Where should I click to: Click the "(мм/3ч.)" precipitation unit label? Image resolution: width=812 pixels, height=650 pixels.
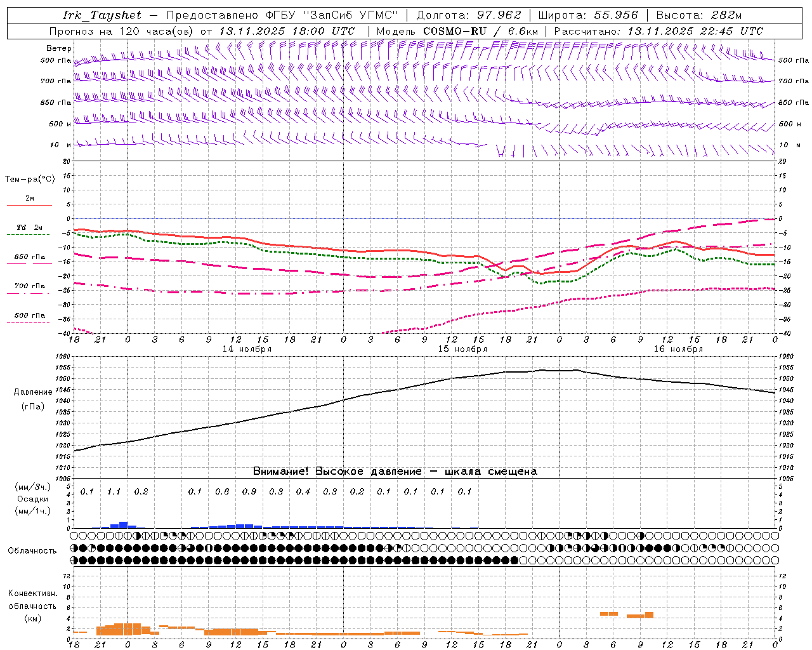tap(33, 487)
